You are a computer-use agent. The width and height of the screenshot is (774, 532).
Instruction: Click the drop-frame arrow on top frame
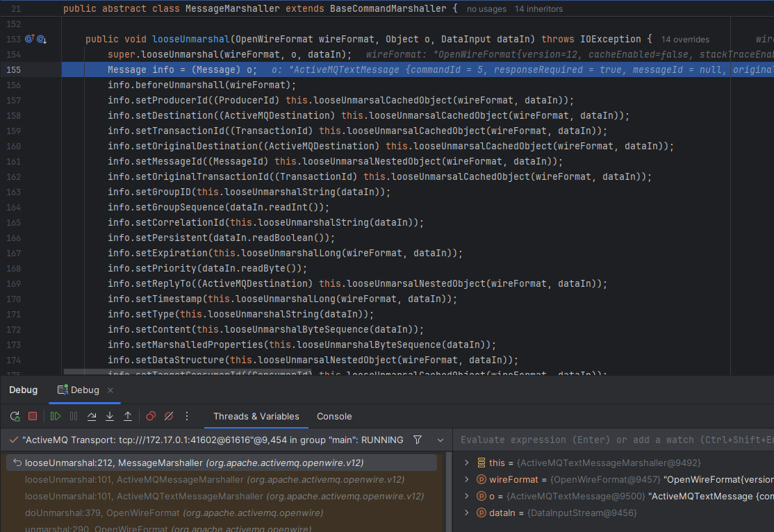pyautogui.click(x=17, y=463)
